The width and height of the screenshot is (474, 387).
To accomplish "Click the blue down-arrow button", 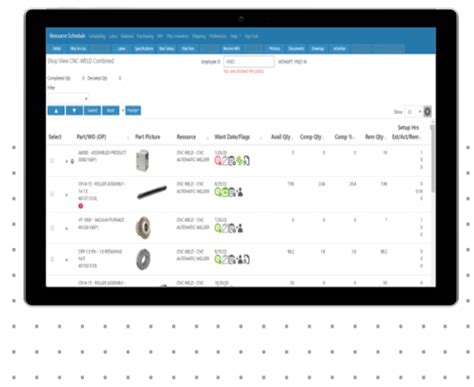I will point(74,110).
